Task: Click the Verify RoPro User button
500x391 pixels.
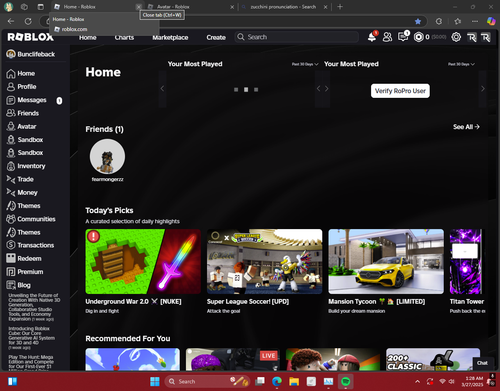Action: click(x=400, y=91)
